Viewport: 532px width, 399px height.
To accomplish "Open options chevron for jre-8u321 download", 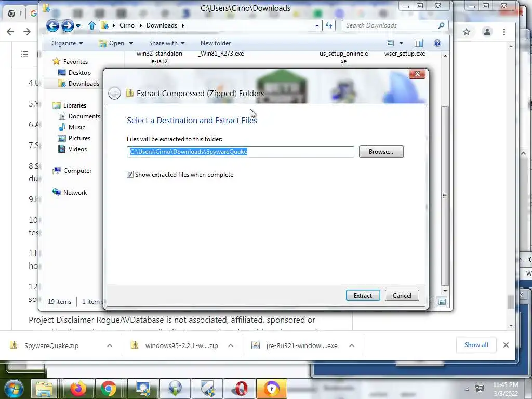I will [x=352, y=345].
